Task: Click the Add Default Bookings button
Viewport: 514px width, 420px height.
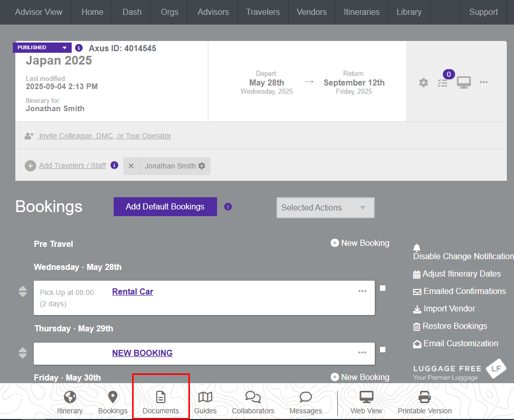Action: tap(165, 206)
